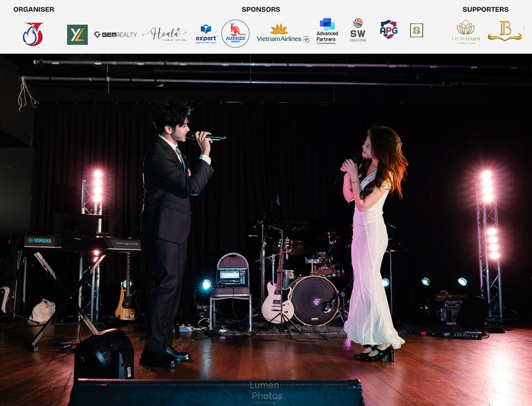Image resolution: width=532 pixels, height=406 pixels.
Task: Open the eXpert Education Visa logo
Action: 206,34
